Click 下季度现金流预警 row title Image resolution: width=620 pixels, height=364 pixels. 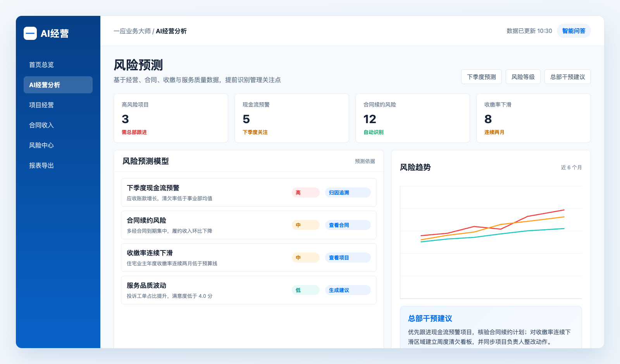(153, 188)
